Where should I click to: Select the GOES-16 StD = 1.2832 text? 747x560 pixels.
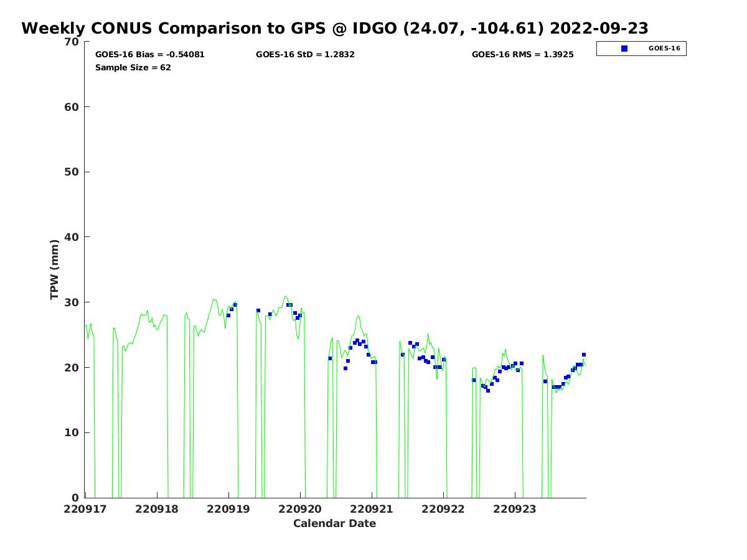[x=305, y=55]
